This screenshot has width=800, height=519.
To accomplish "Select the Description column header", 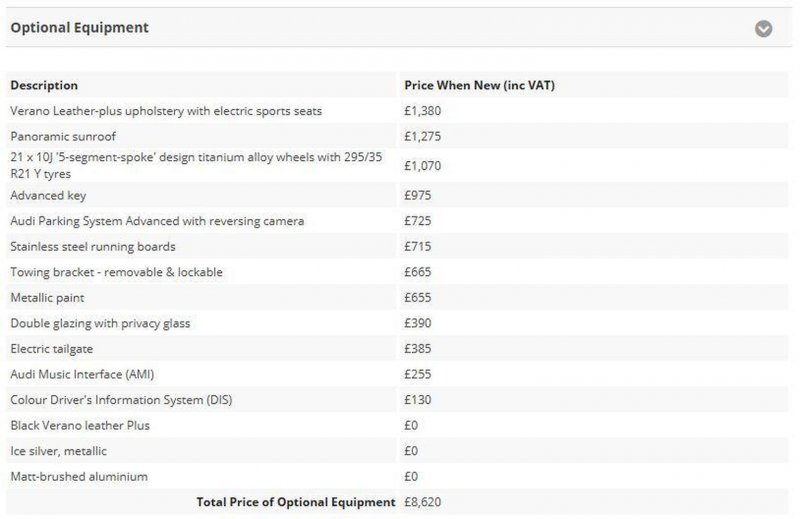I will (x=44, y=85).
